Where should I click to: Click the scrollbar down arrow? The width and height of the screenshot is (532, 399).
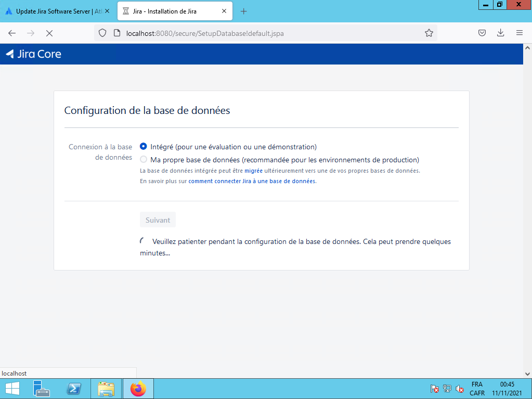(528, 374)
